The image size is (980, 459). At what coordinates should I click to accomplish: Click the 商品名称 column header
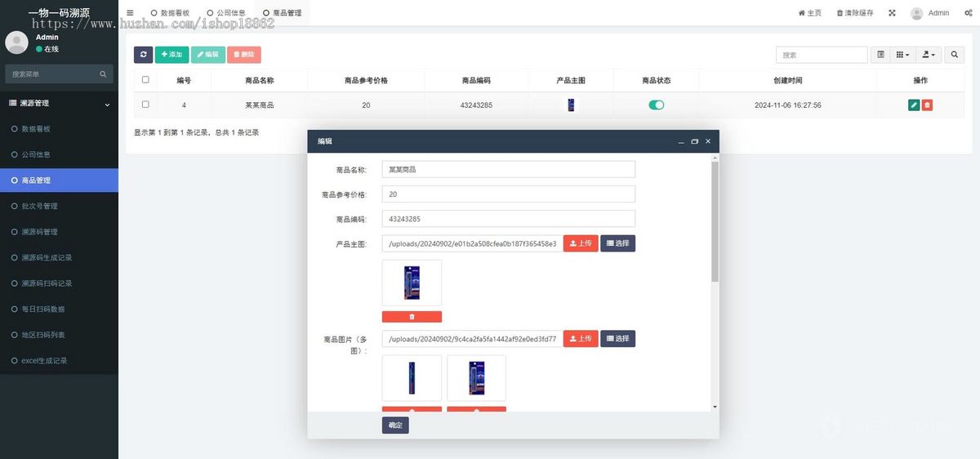click(260, 81)
